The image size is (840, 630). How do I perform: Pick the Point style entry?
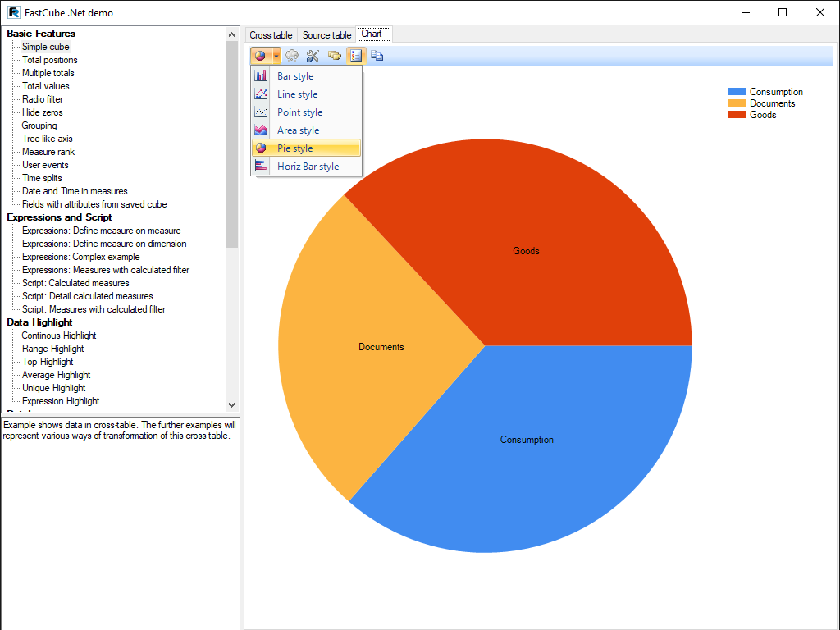tap(299, 112)
